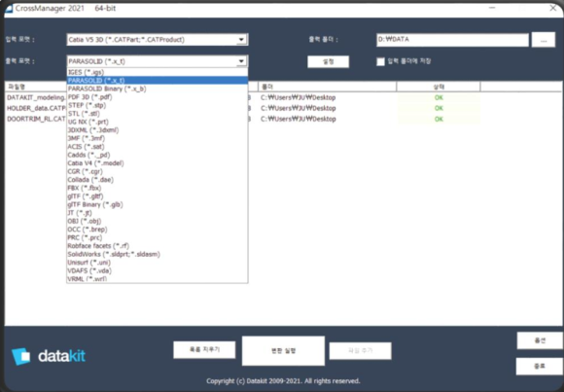564x392 pixels.
Task: Toggle the save-to-input-folder checkbox
Action: point(380,61)
